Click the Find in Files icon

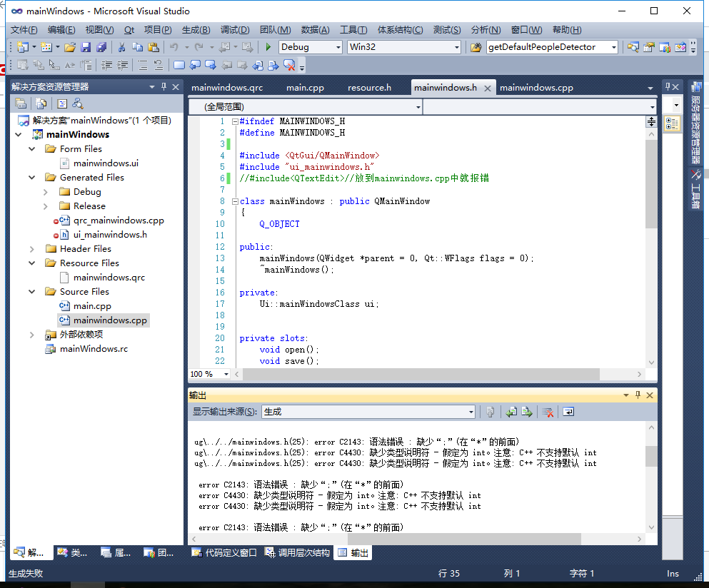click(x=475, y=47)
